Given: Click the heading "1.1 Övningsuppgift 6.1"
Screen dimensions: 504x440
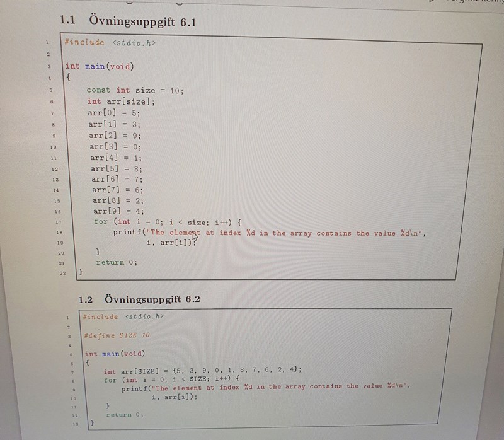Looking at the screenshot, I should pyautogui.click(x=128, y=21).
